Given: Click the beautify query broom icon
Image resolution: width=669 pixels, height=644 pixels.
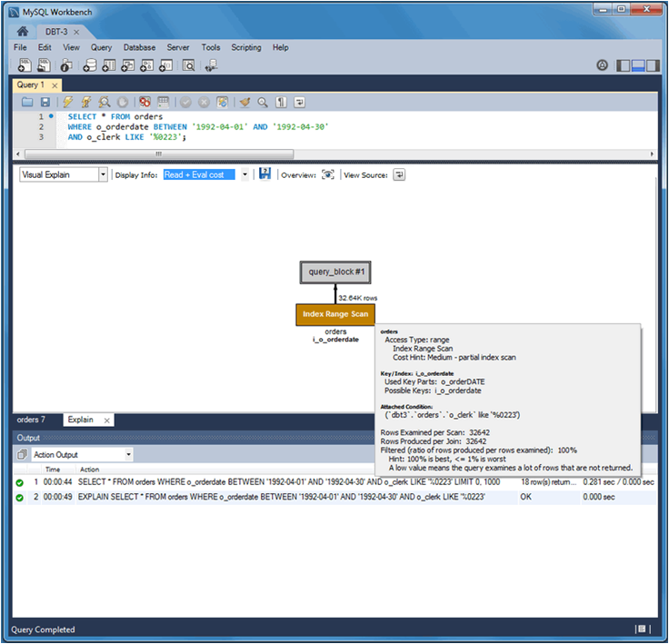Looking at the screenshot, I should (x=245, y=103).
